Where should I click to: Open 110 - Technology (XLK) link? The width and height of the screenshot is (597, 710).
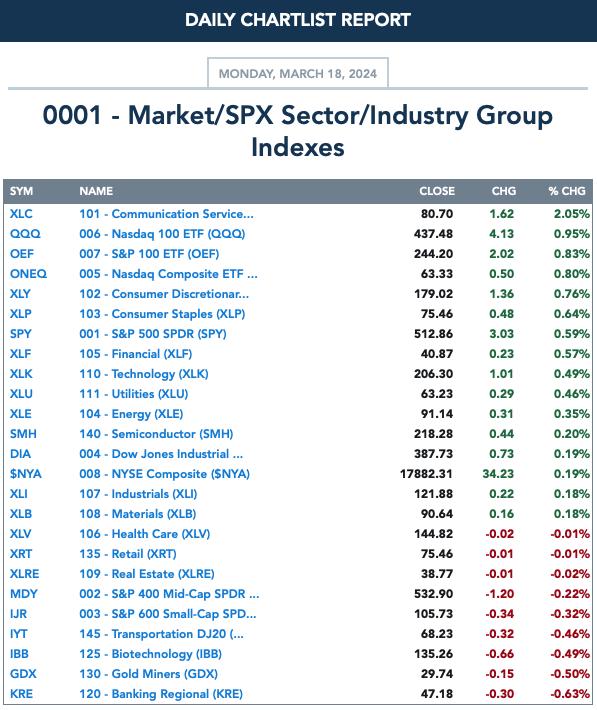point(144,374)
